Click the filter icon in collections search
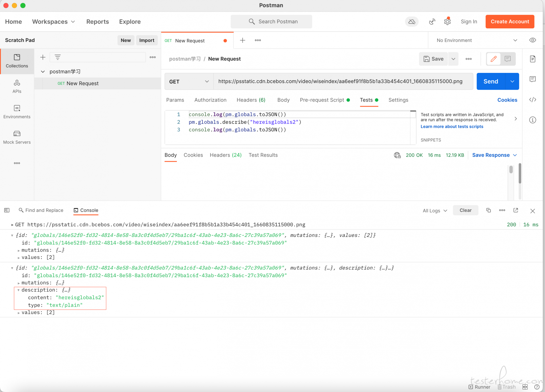Viewport: 545px width, 392px height. (x=58, y=57)
